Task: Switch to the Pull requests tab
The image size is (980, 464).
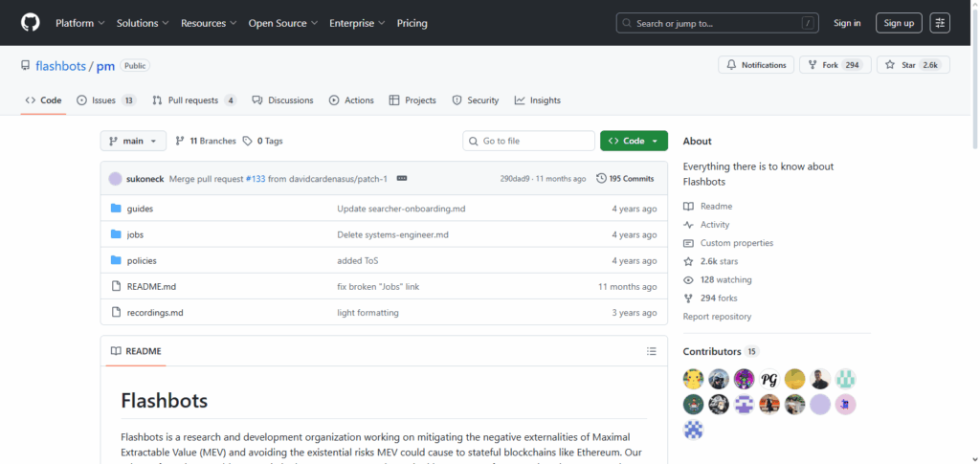Action: point(194,100)
